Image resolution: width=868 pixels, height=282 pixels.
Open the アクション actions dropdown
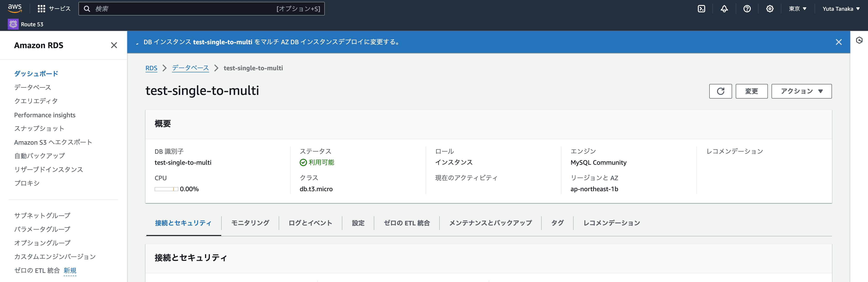[x=801, y=91]
